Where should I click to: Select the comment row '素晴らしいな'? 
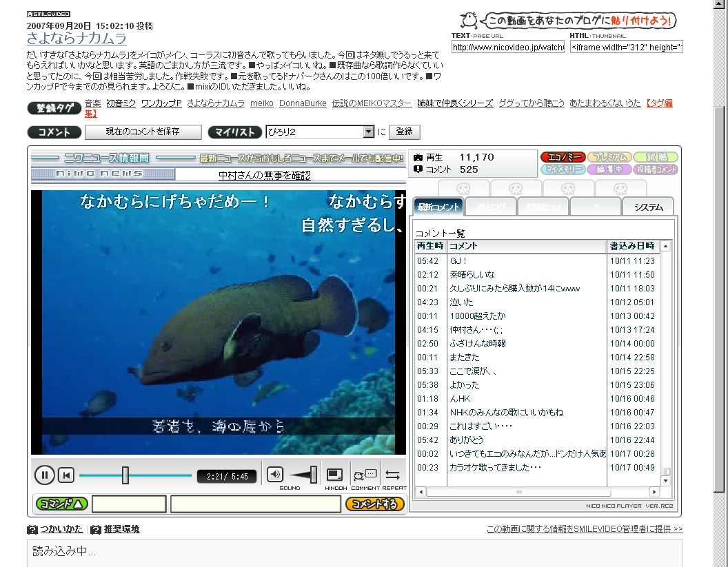point(537,275)
